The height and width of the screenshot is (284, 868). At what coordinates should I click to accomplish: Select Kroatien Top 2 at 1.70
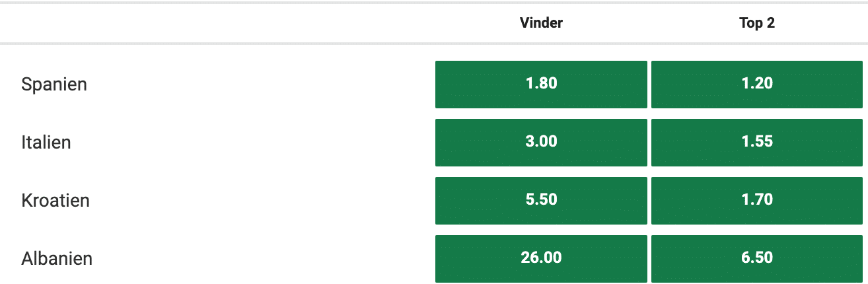tap(756, 200)
